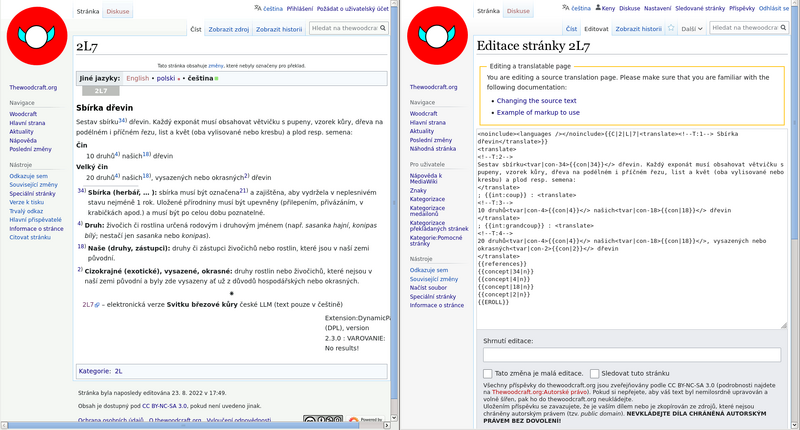Click 'Znaky' in right sidebar

click(x=418, y=190)
